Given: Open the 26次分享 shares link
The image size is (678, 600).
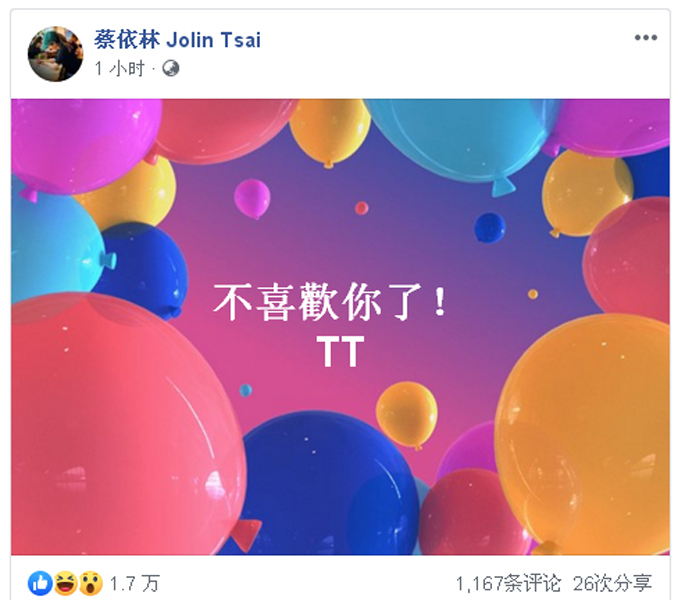Looking at the screenshot, I should 612,584.
